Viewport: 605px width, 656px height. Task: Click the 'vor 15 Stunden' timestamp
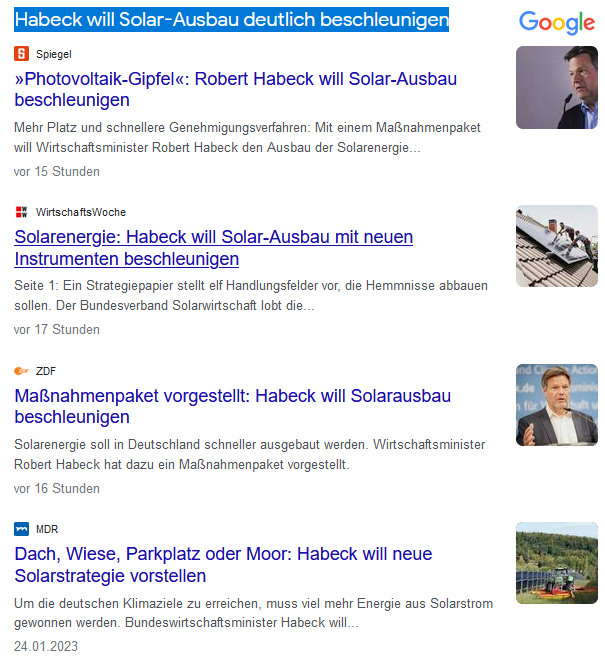[57, 172]
